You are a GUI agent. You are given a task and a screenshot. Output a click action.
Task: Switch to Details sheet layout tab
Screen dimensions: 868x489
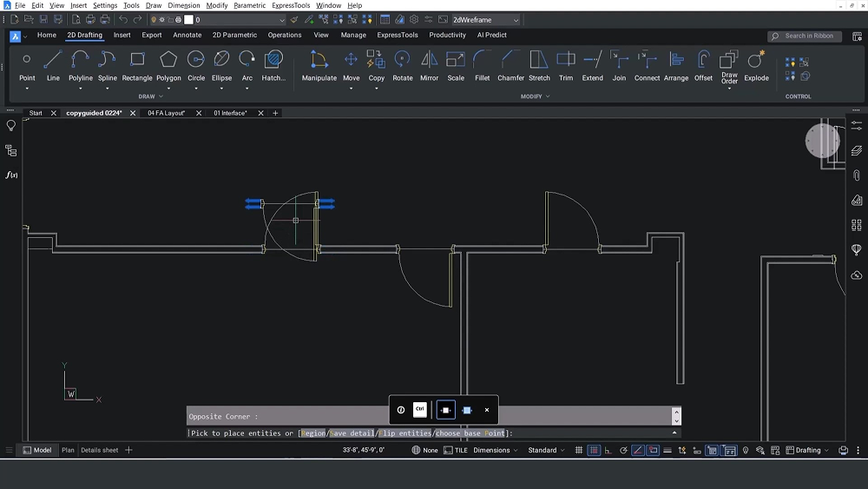coord(100,450)
